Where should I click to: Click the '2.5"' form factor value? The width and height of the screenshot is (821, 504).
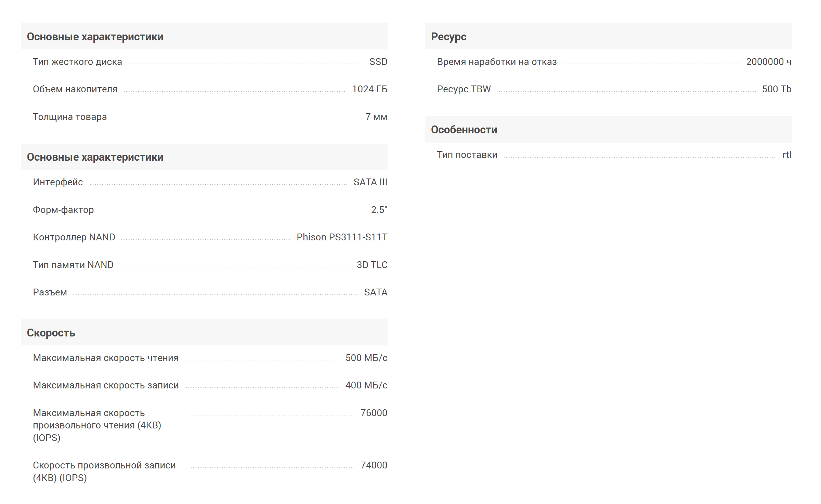(x=379, y=210)
